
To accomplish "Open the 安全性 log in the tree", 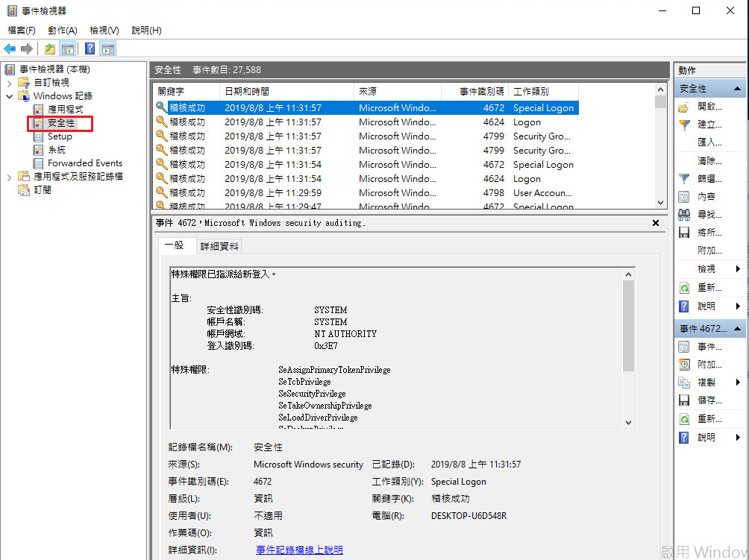I will 60,123.
